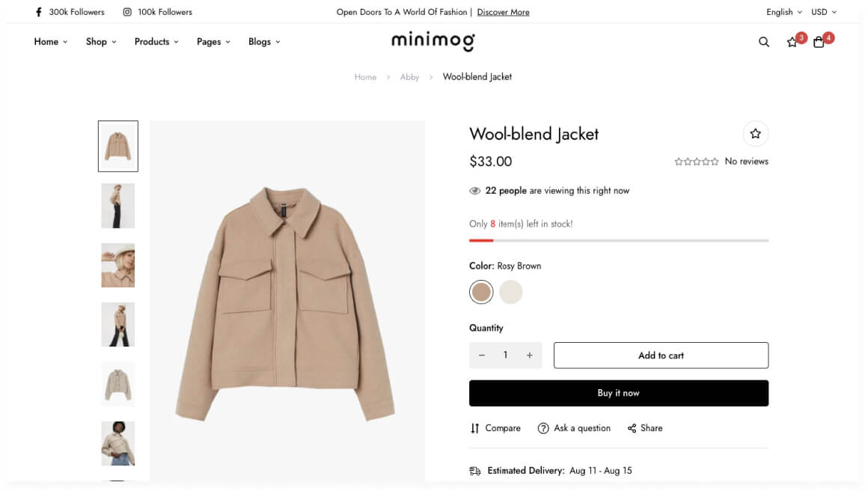This screenshot has width=868, height=494.
Task: Decrease quantity with minus button
Action: [482, 355]
